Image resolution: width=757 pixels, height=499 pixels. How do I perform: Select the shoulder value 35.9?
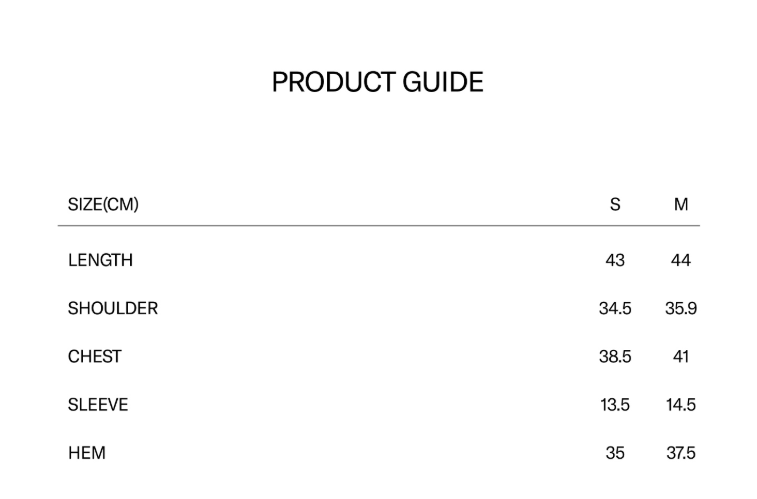[x=681, y=309]
